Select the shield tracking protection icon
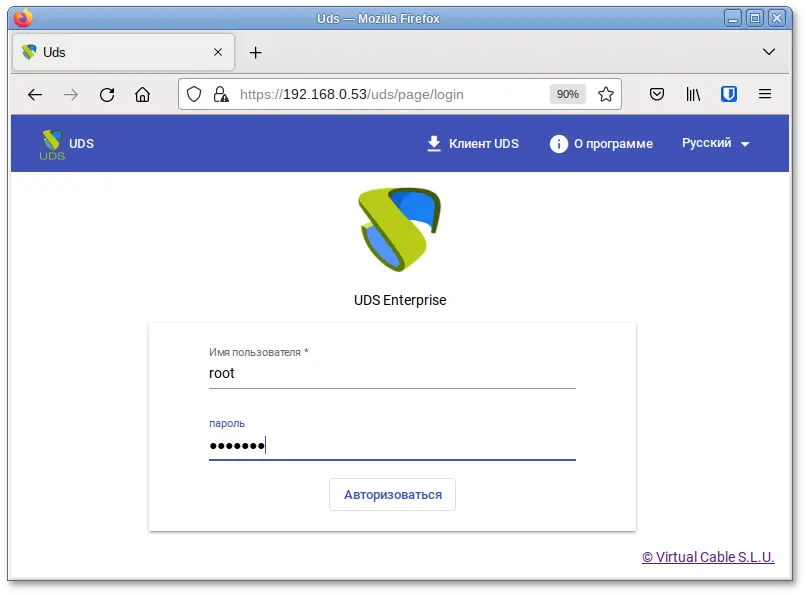Screen dimensions: 806x595 pos(194,94)
